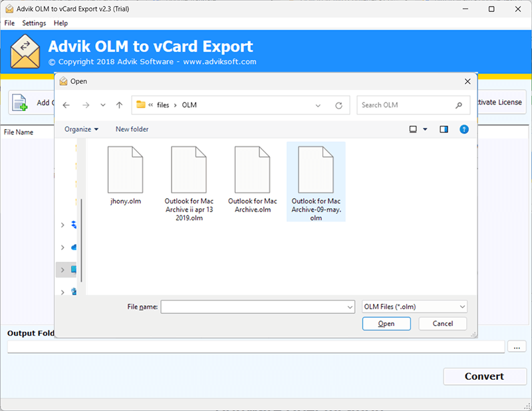Viewport: 532px width, 411px height.
Task: Open the OLM Files (*.olm) type filter
Action: point(414,307)
